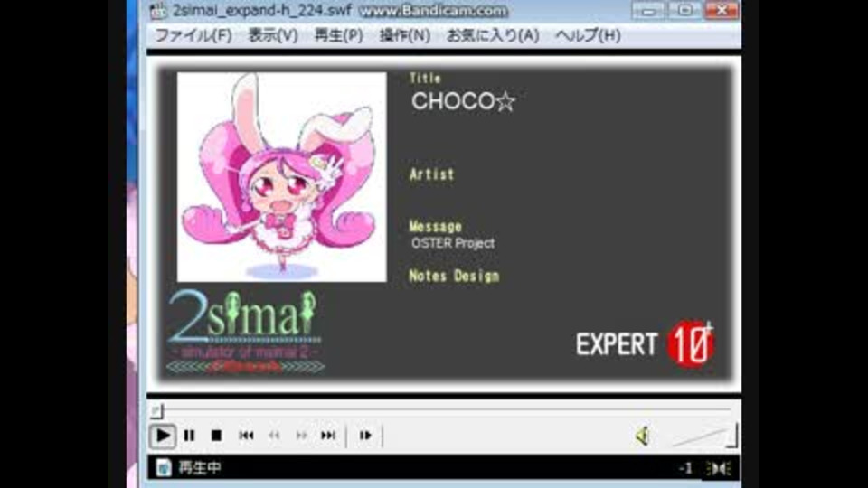Jump to previous track button
This screenshot has height=488, width=868.
coord(246,436)
